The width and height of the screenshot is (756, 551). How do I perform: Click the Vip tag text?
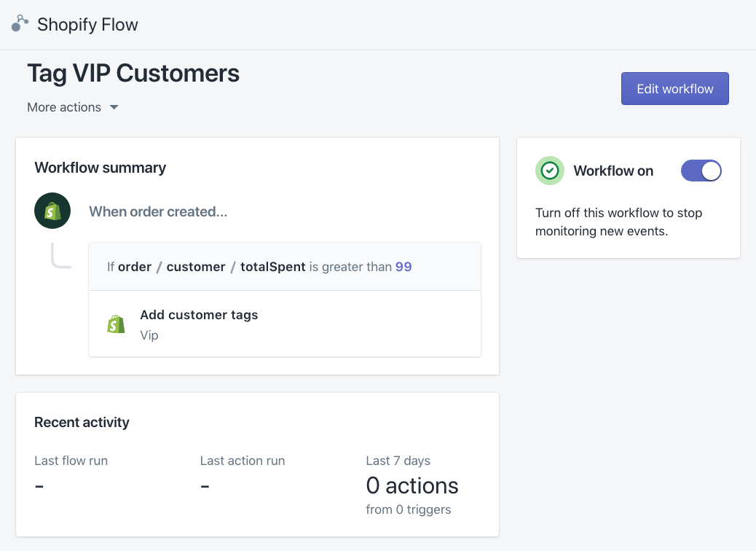click(149, 335)
